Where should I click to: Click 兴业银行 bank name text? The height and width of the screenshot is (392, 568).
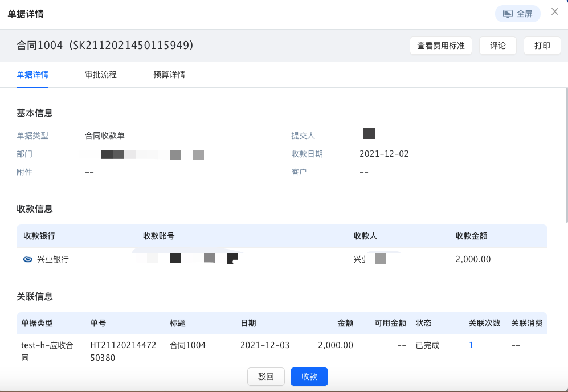[x=53, y=259]
